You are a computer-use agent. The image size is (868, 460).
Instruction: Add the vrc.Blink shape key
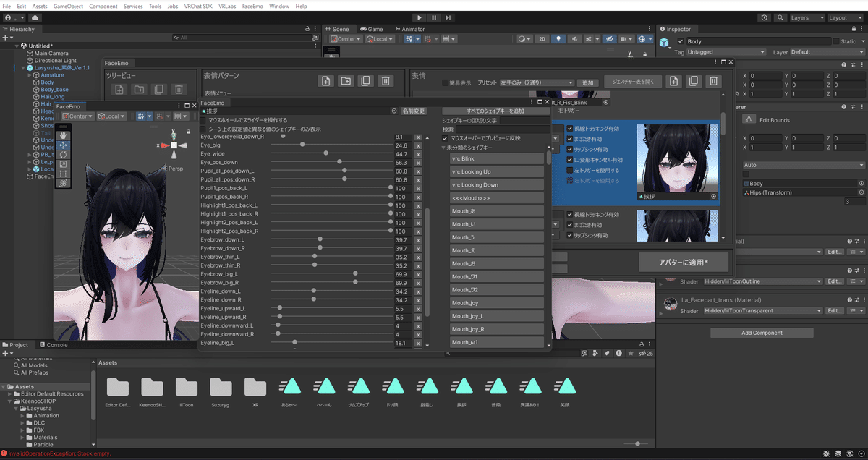pos(496,158)
